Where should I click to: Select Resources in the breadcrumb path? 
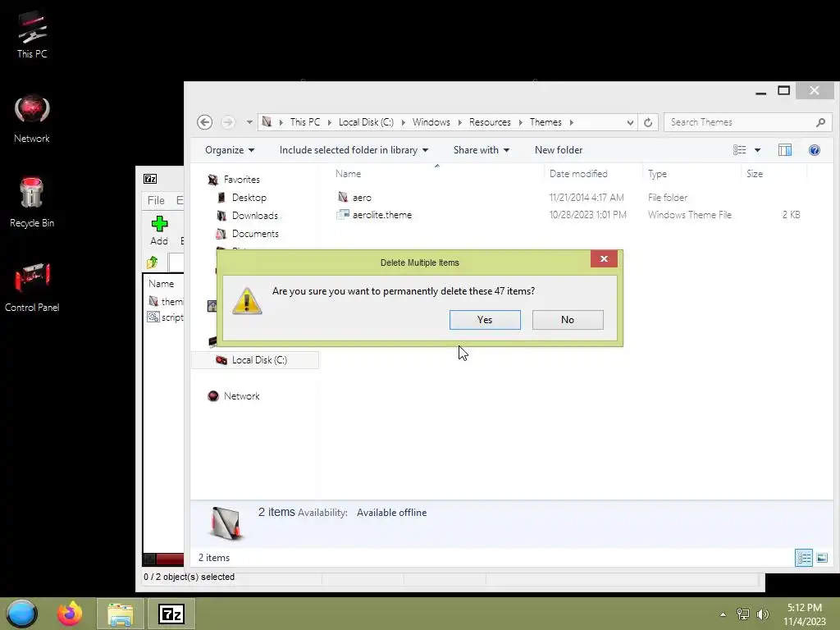tap(490, 122)
